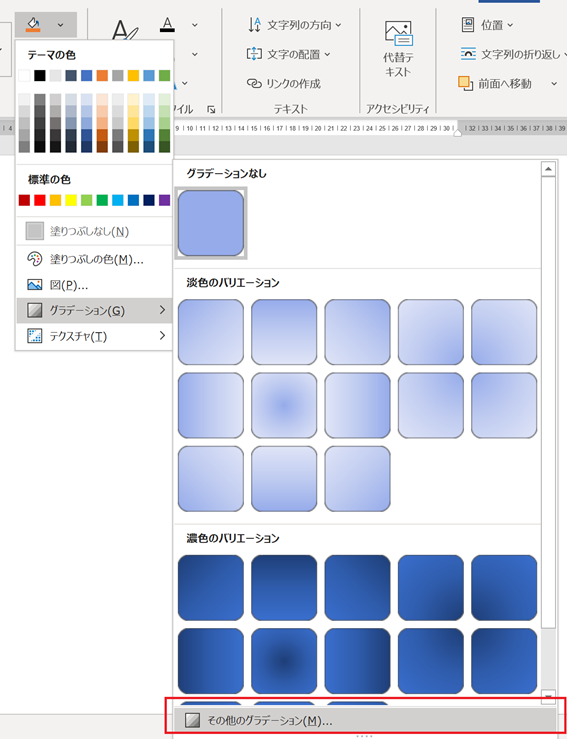Click gradient gallery scroll down arrow

pyautogui.click(x=548, y=696)
